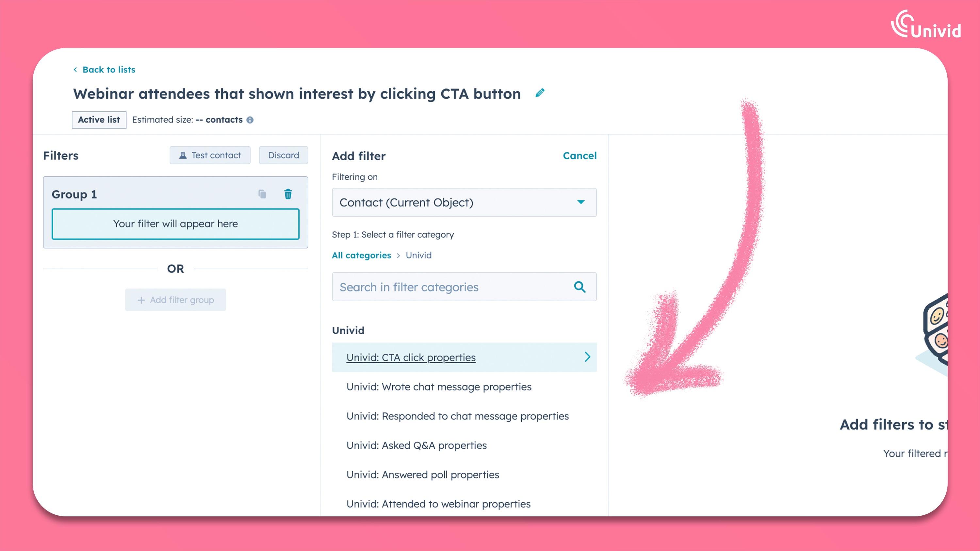
Task: Select Univid Wrote chat message properties
Action: (439, 386)
